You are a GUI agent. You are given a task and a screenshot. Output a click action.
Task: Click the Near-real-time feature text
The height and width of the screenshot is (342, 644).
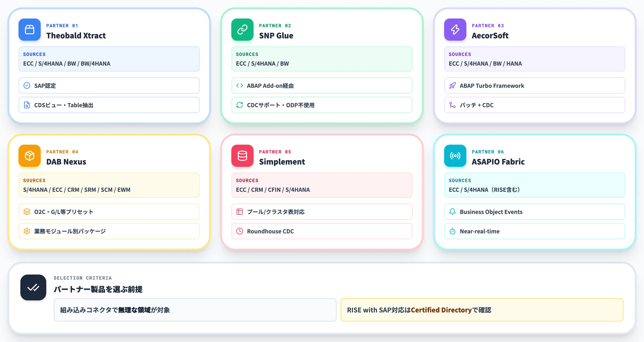click(x=480, y=231)
